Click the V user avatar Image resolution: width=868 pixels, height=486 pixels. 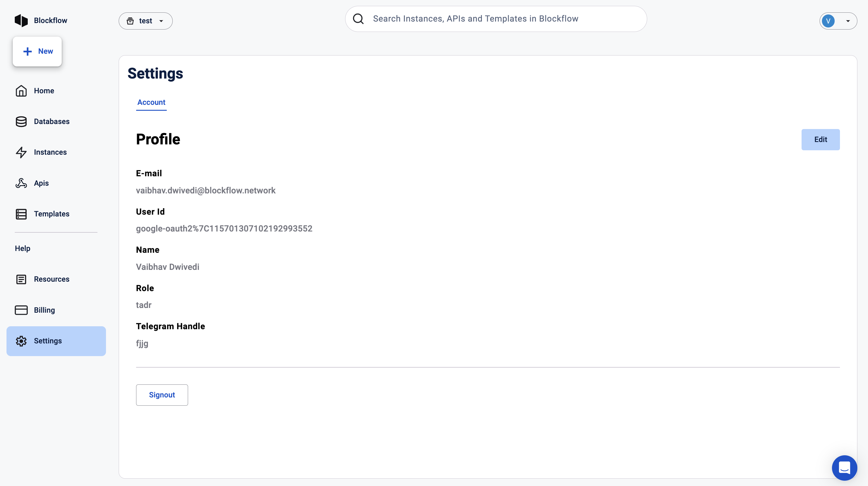828,21
